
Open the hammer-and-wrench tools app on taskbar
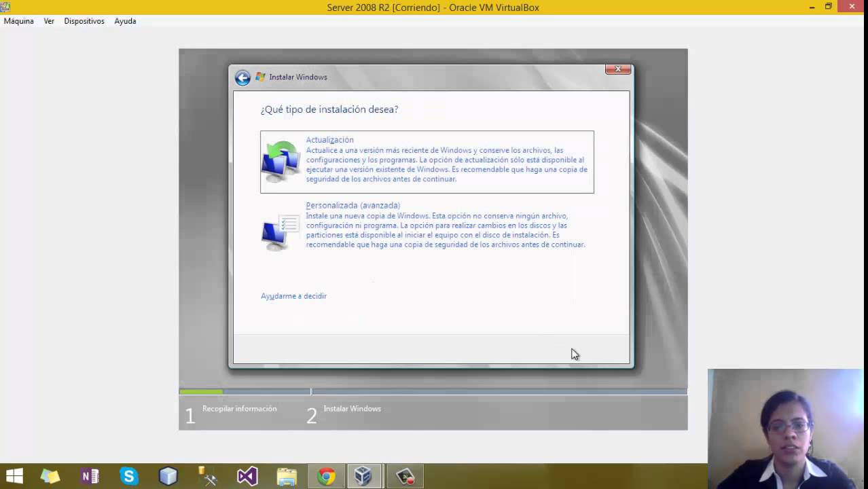[207, 476]
